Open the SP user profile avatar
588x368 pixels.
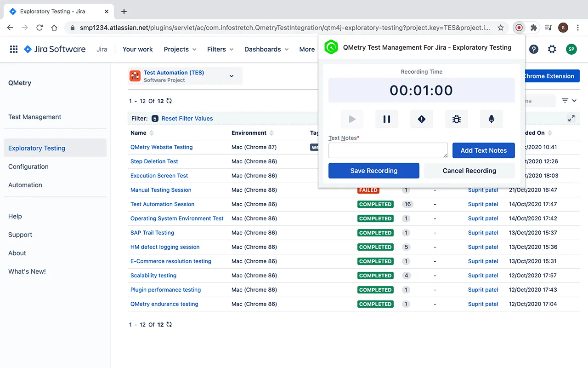click(x=571, y=49)
